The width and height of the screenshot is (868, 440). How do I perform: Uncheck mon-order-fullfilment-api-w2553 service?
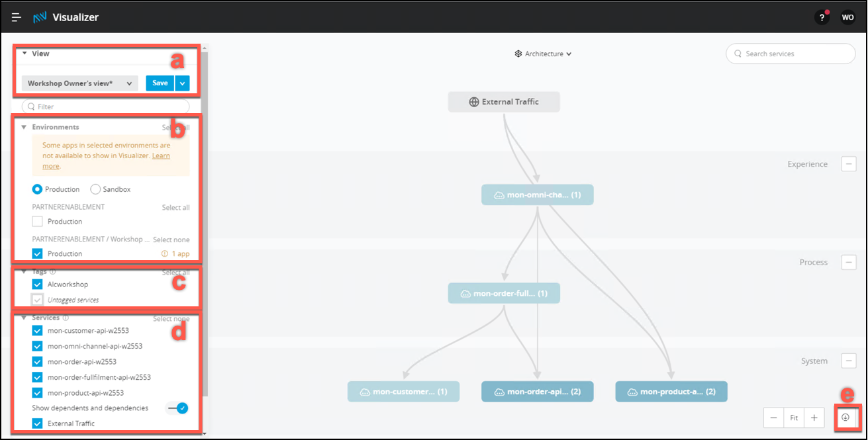(37, 377)
